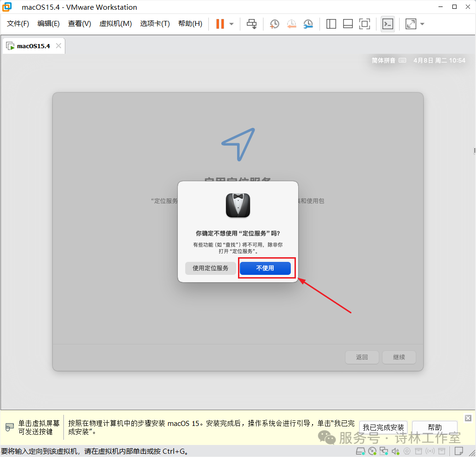Open the 文件(F) menu
Image resolution: width=476 pixels, height=457 pixels.
[x=18, y=23]
